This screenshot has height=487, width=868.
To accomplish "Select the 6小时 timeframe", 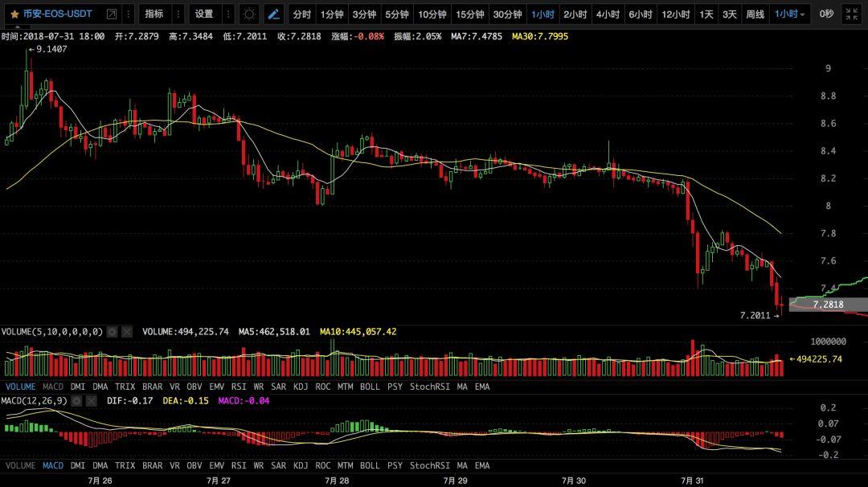I will tap(641, 14).
